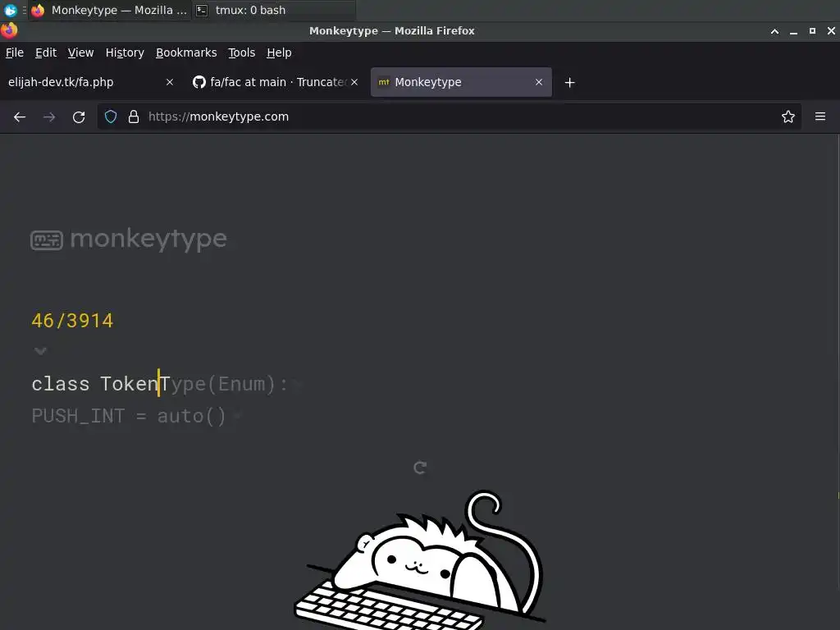The image size is (840, 630).
Task: Switch to the elijah-dev.tk/fa.php tab
Action: tap(91, 82)
